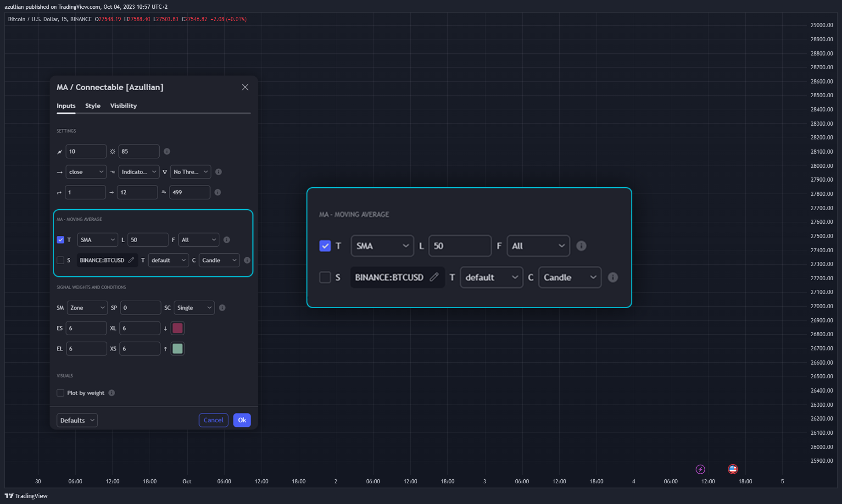842x504 pixels.
Task: Click the Oct label on time axis
Action: click(x=187, y=482)
